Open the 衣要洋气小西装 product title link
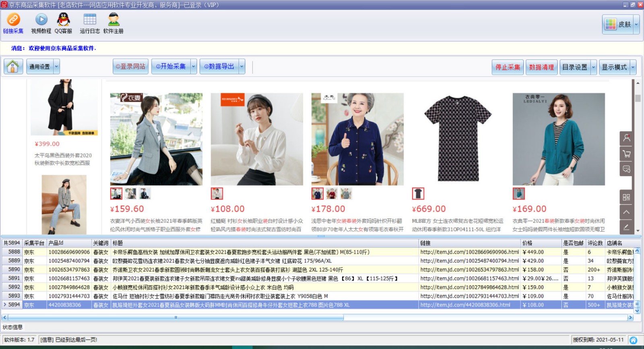Image resolution: width=644 pixels, height=349 pixels. 156,225
